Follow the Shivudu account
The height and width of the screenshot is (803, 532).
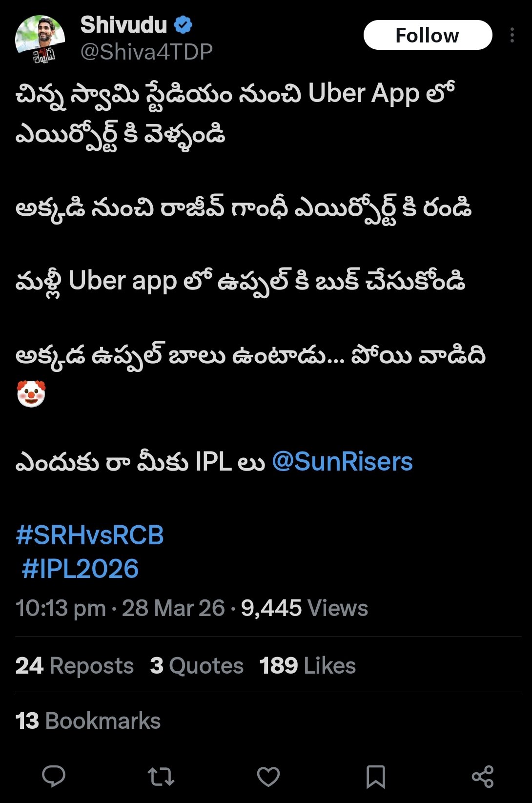[x=428, y=35]
